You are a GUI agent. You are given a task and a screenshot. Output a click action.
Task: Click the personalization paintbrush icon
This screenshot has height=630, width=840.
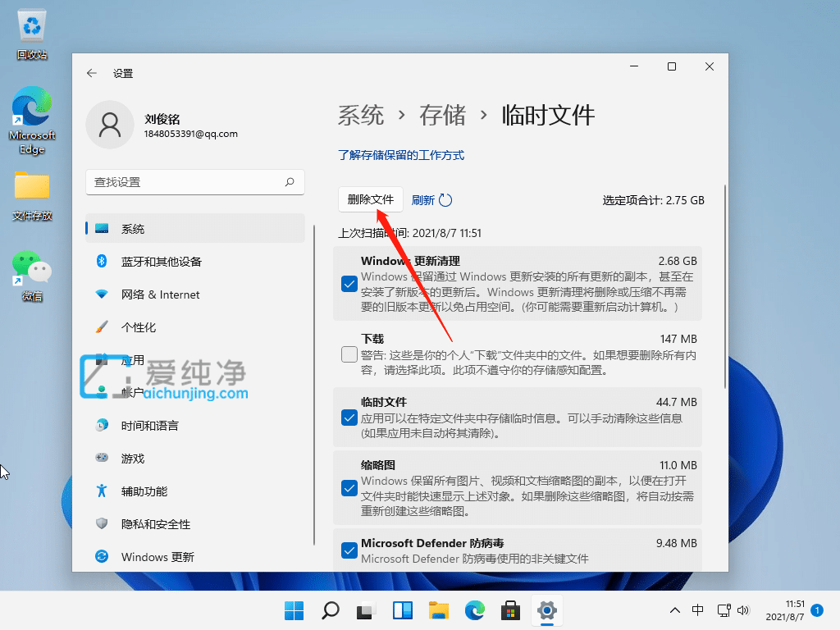coord(102,326)
